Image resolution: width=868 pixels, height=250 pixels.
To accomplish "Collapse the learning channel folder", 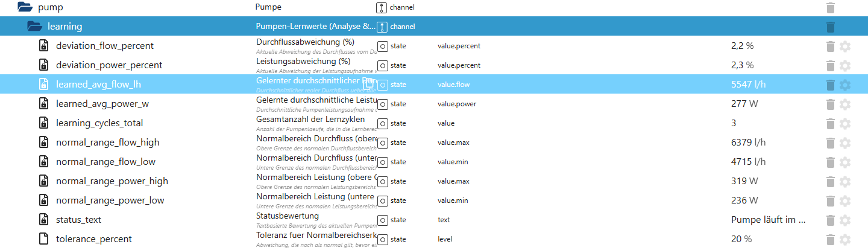I will [35, 27].
